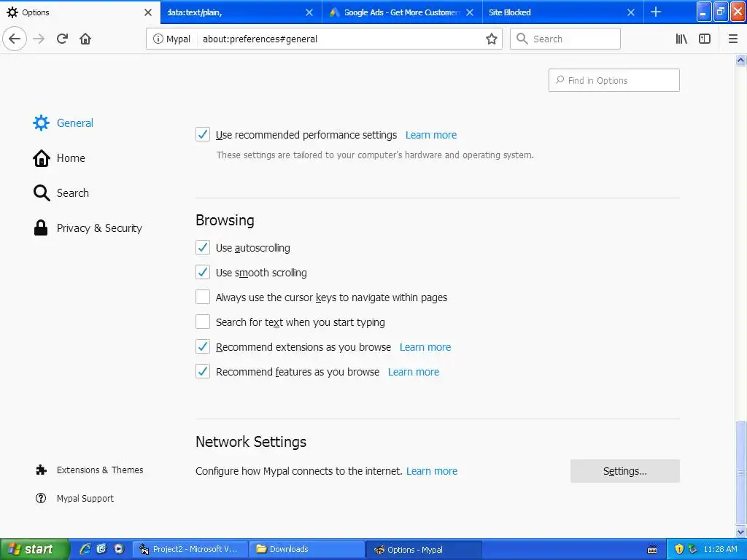Open Learn more about recommended features
The image size is (747, 560).
point(414,372)
